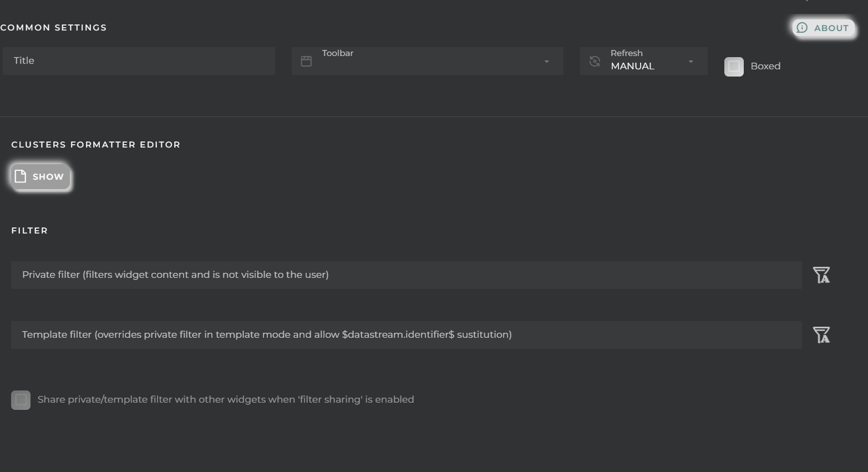This screenshot has height=472, width=868.
Task: Focus the Private filter text field
Action: pyautogui.click(x=406, y=275)
